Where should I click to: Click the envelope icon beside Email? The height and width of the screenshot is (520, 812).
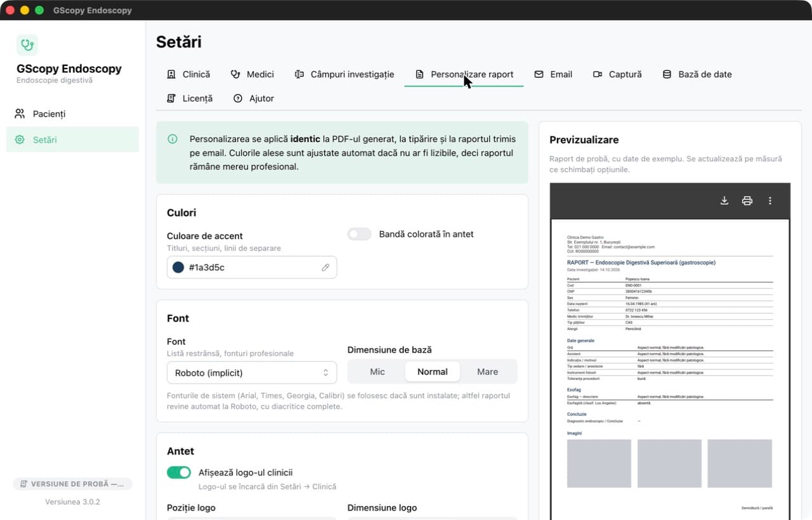click(x=539, y=74)
